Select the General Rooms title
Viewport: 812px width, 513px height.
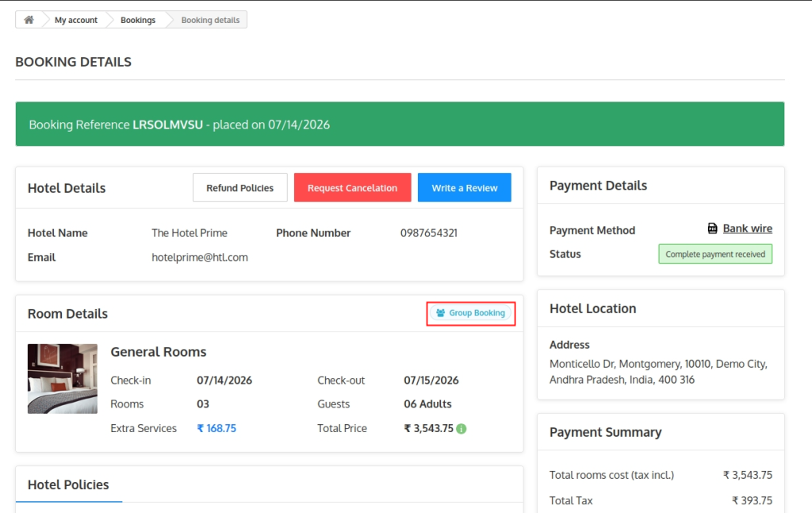[x=159, y=352]
